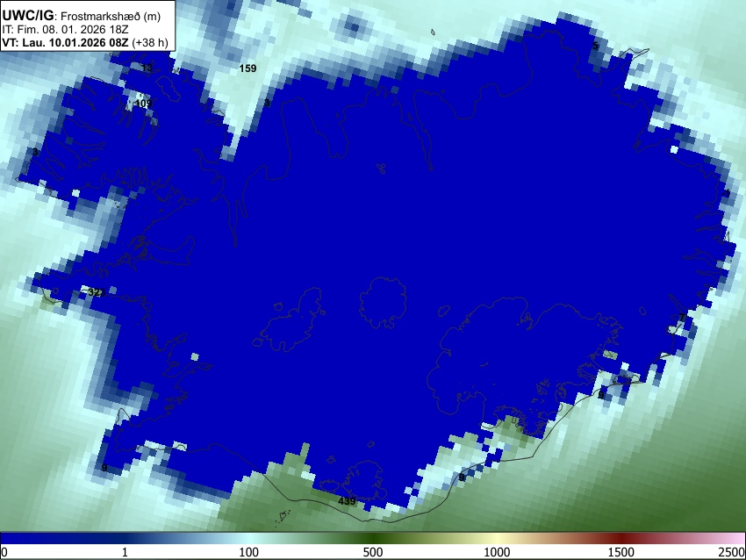
Task: Click the map value label 323
Action: tap(96, 292)
